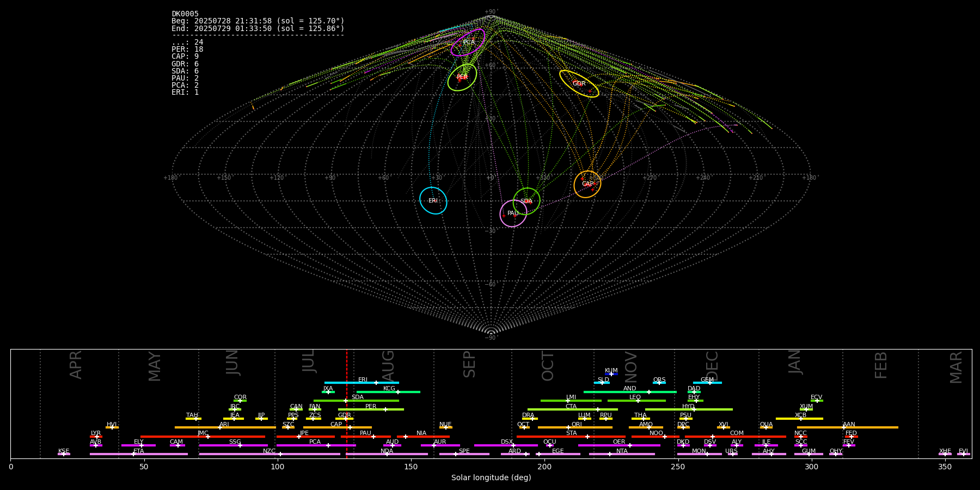Select the STA shower bar in timeline
This screenshot has width=980, height=490.
tap(571, 437)
